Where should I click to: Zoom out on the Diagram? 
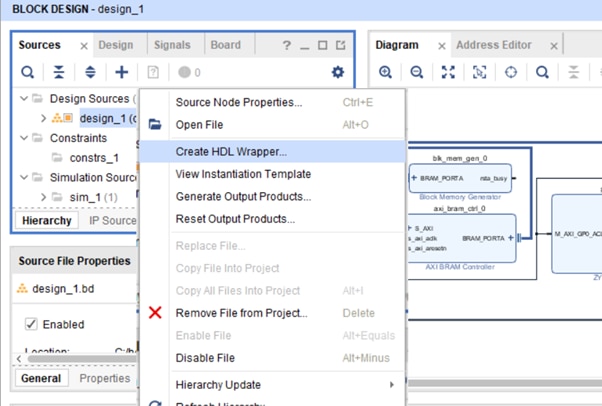(x=417, y=72)
